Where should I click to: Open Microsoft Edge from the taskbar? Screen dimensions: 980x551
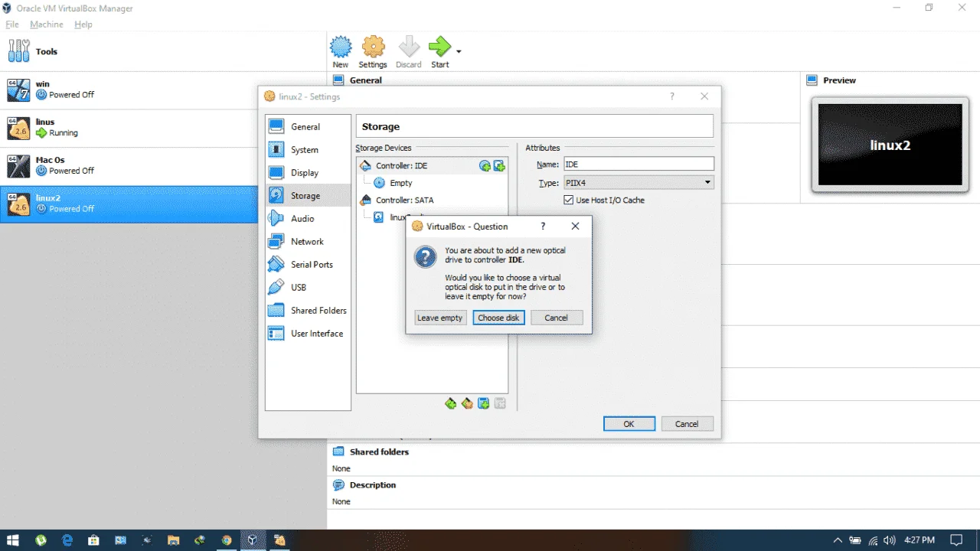(67, 540)
